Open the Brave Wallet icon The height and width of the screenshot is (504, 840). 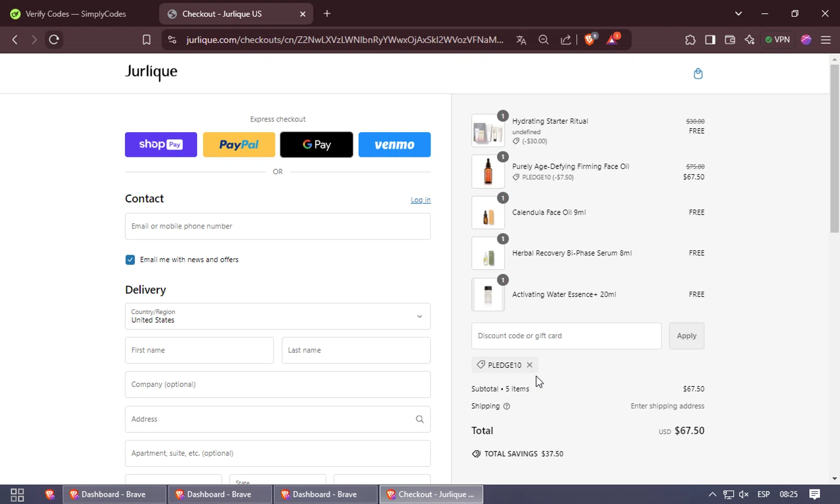tap(730, 40)
